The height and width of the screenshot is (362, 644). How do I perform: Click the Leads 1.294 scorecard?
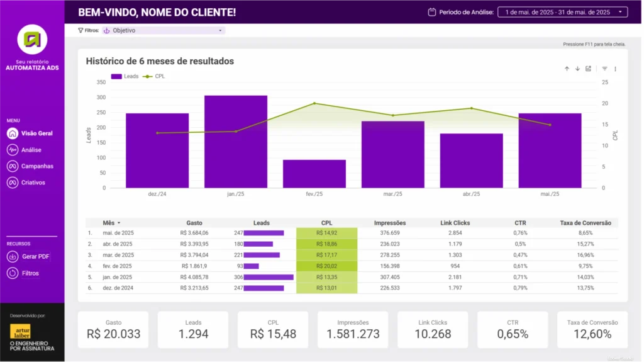click(x=193, y=330)
